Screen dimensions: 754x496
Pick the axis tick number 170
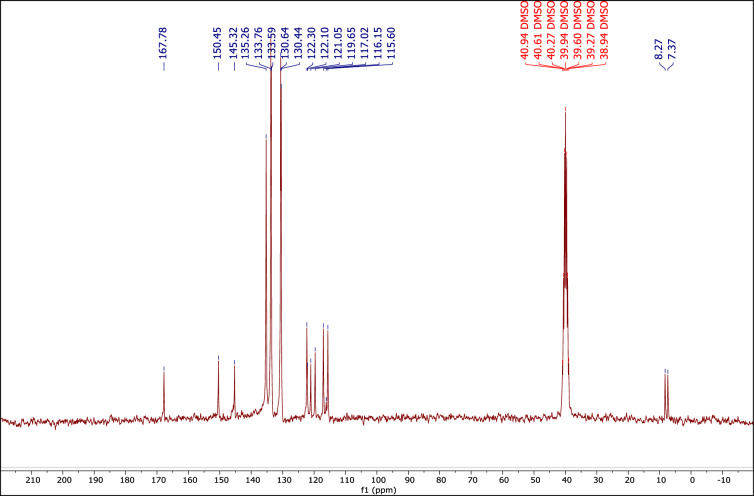tap(158, 480)
